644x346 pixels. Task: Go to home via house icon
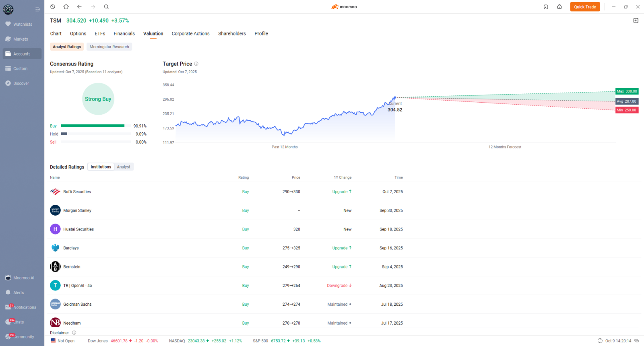coord(66,7)
